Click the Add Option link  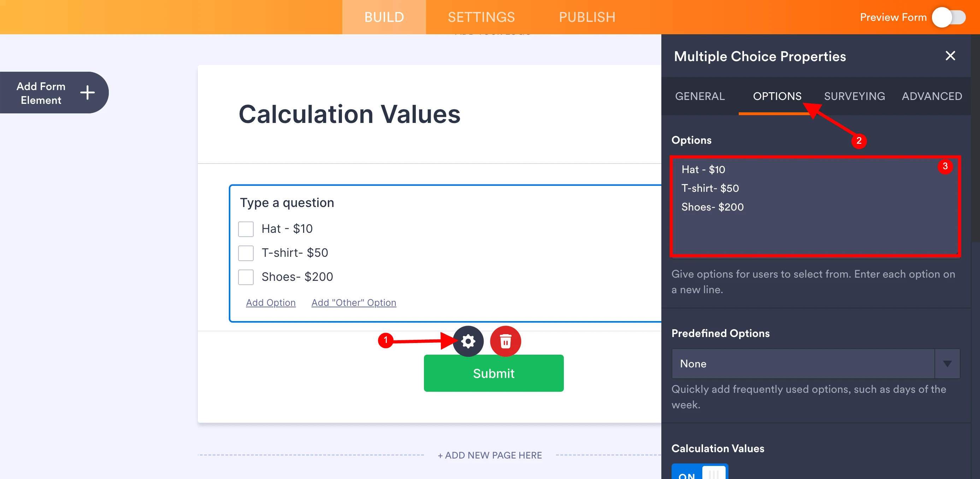click(271, 302)
